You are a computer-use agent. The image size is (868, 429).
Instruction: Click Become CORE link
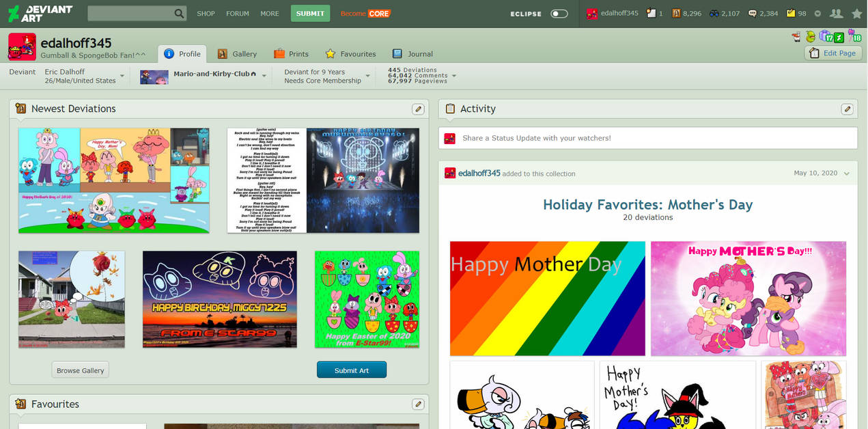(365, 14)
